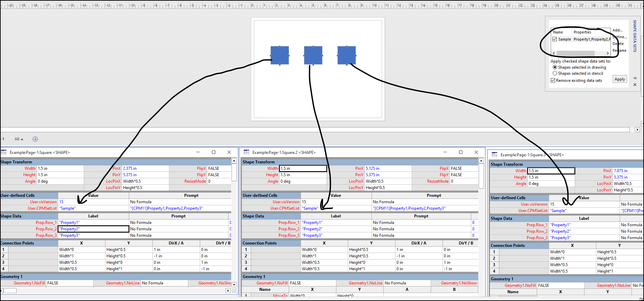Toggle the Sample data set checkbox
Image resolution: width=644 pixels, height=301 pixels.
coord(554,39)
